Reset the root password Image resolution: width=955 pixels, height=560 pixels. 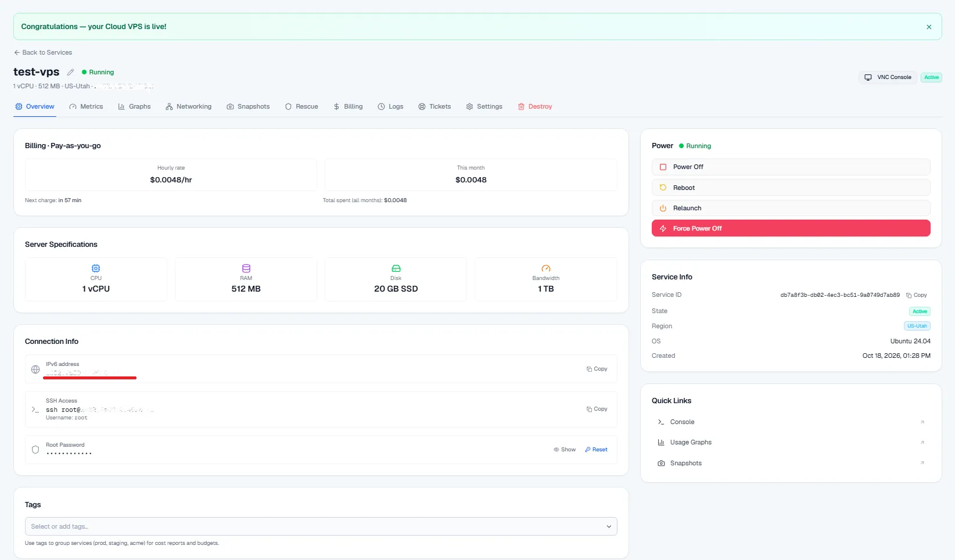tap(596, 450)
